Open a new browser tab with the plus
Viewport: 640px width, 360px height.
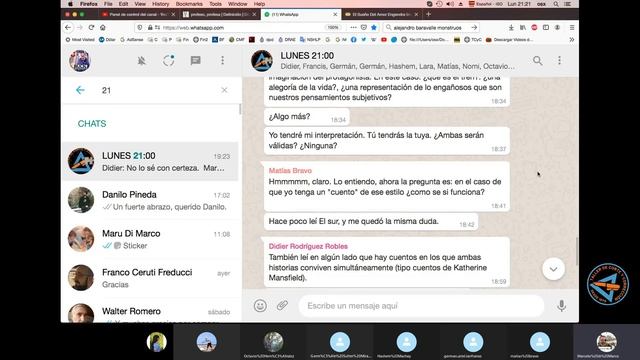(x=429, y=14)
